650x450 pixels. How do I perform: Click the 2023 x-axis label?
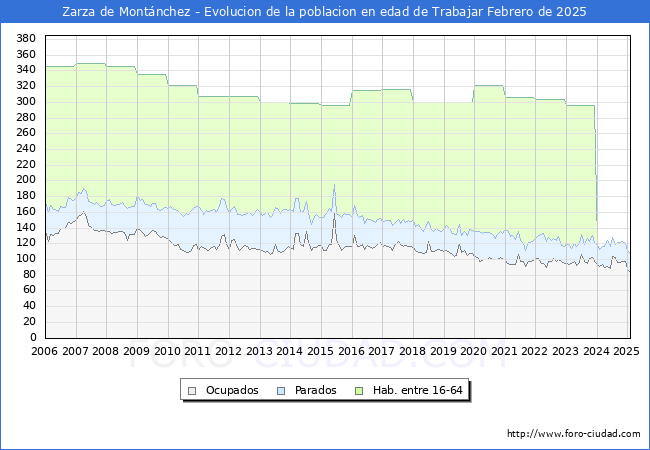point(566,351)
